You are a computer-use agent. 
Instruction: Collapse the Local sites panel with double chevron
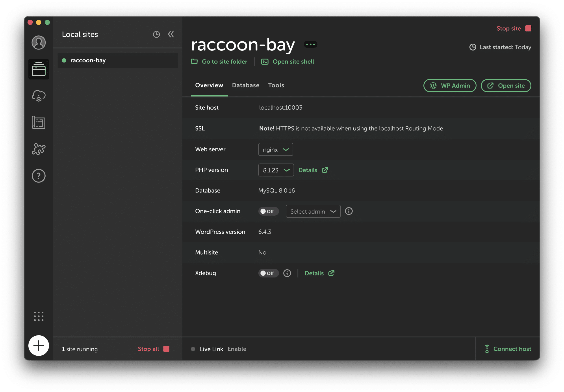171,34
